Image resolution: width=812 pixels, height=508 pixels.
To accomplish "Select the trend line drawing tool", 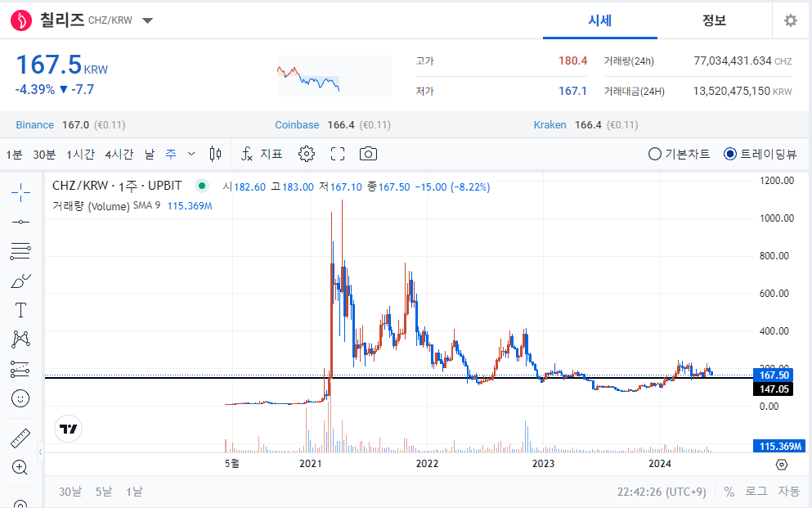I will point(20,222).
